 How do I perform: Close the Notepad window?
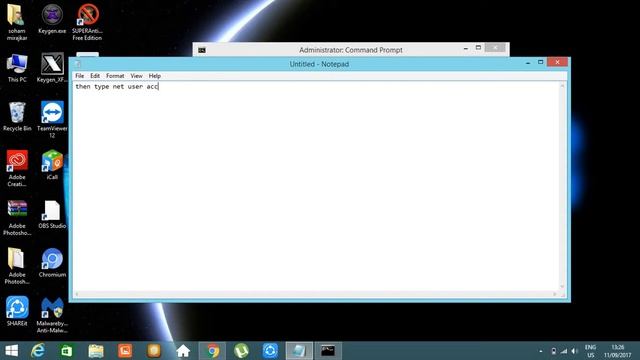click(558, 62)
